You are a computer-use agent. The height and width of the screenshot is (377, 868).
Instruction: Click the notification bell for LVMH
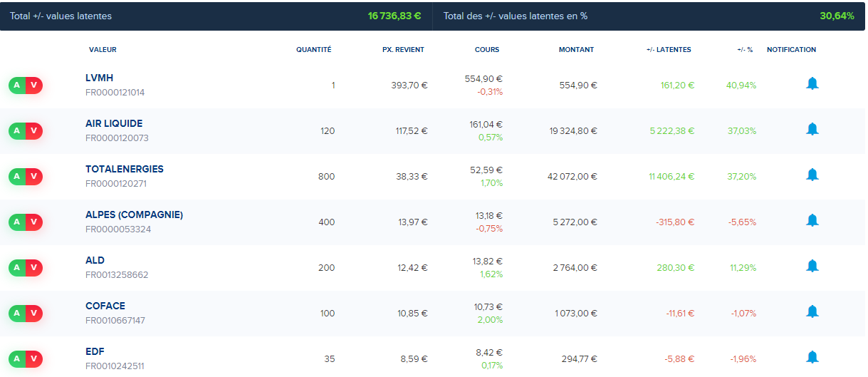coord(812,84)
